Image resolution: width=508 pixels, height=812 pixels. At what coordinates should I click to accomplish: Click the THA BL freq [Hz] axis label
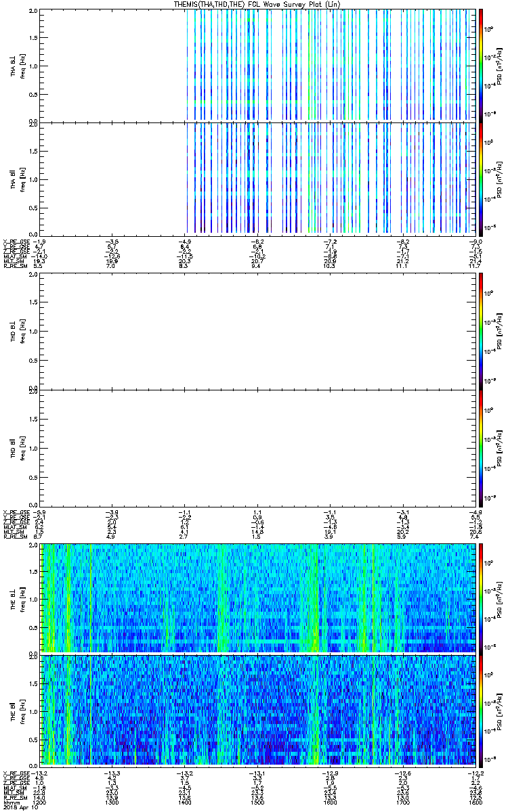(22, 66)
